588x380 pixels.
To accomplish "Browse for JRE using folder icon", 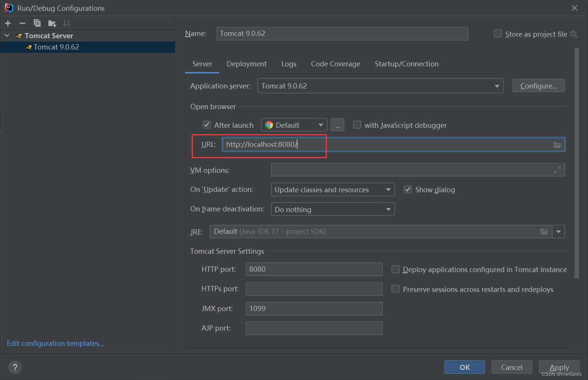I will pos(544,232).
